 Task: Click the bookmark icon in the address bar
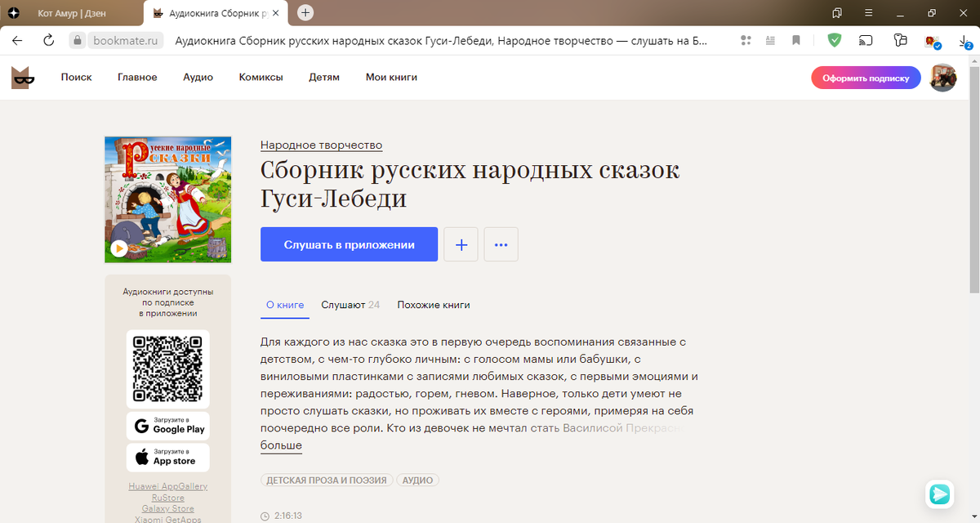point(796,40)
